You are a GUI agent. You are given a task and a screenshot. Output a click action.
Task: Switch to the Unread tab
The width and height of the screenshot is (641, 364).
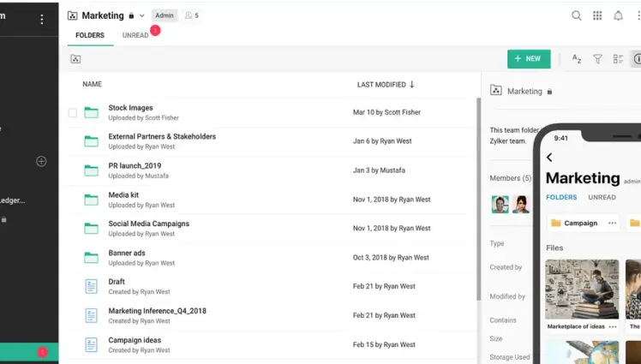(135, 36)
